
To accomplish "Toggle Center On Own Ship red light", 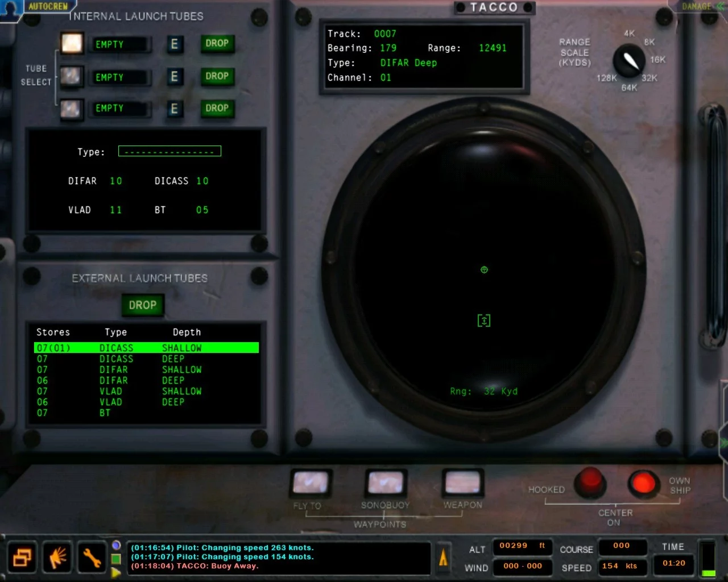I will click(643, 483).
